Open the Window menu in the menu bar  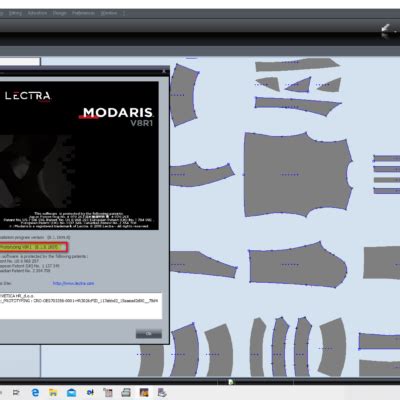(109, 13)
